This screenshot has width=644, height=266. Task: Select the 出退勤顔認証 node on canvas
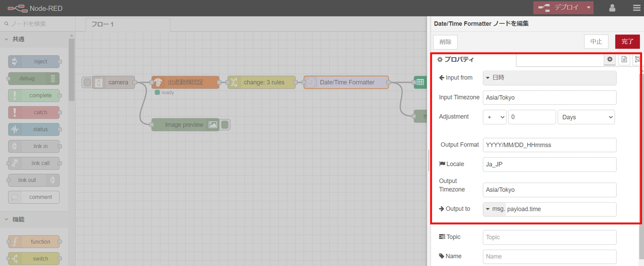(x=185, y=82)
